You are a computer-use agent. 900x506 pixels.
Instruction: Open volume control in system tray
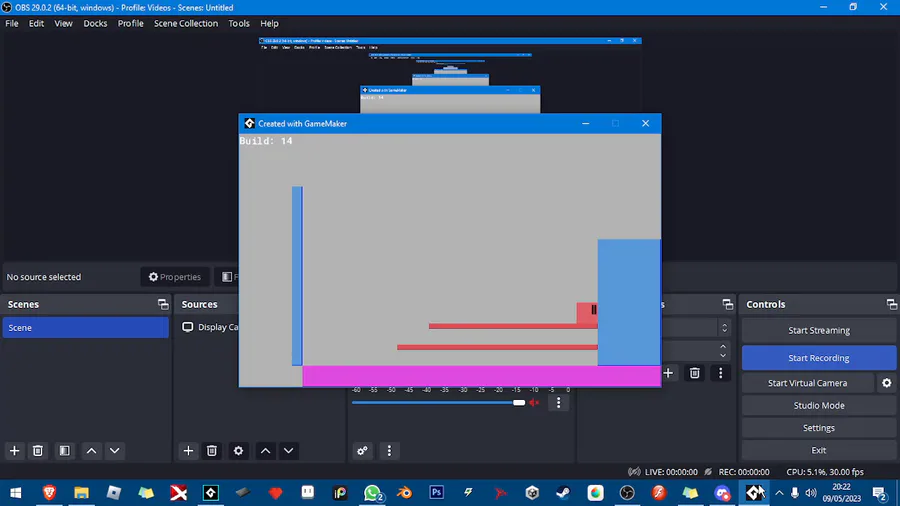coord(810,493)
